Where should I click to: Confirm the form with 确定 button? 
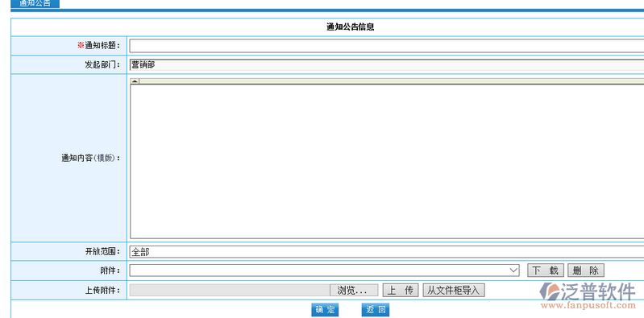click(x=325, y=310)
